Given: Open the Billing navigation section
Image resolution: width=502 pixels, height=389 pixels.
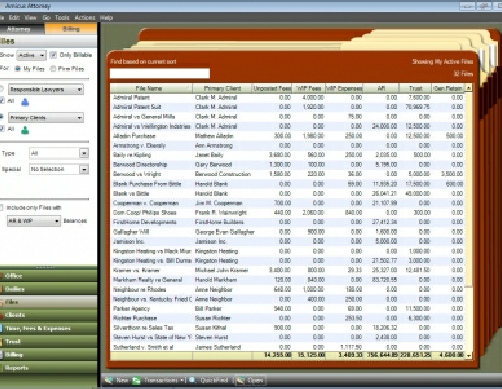Looking at the screenshot, I should point(48,354).
